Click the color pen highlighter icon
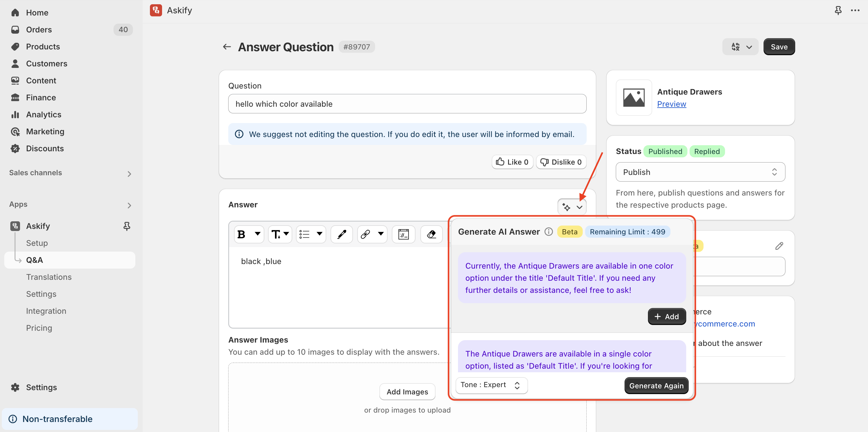Screen dimensions: 868x432 pos(342,234)
